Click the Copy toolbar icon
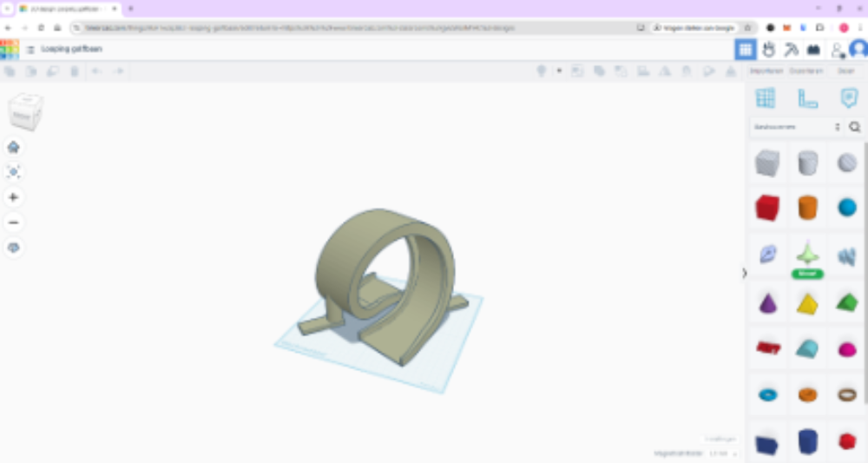The height and width of the screenshot is (463, 868). pyautogui.click(x=10, y=71)
